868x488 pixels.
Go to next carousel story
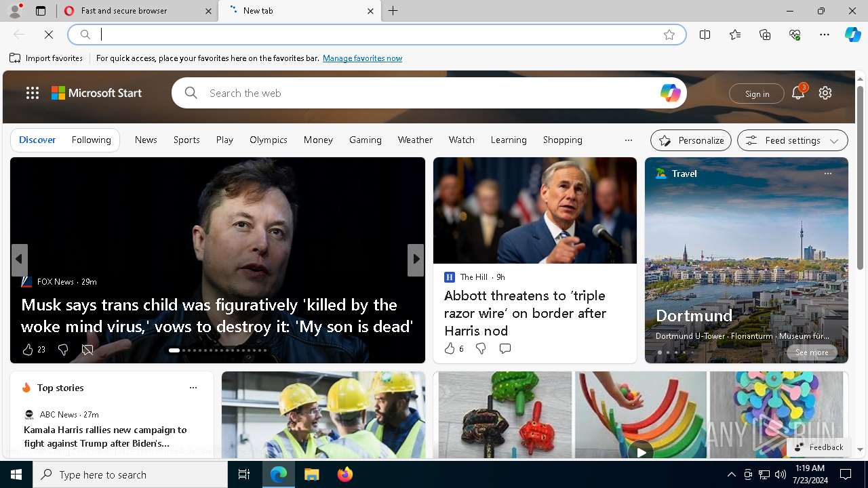click(416, 259)
